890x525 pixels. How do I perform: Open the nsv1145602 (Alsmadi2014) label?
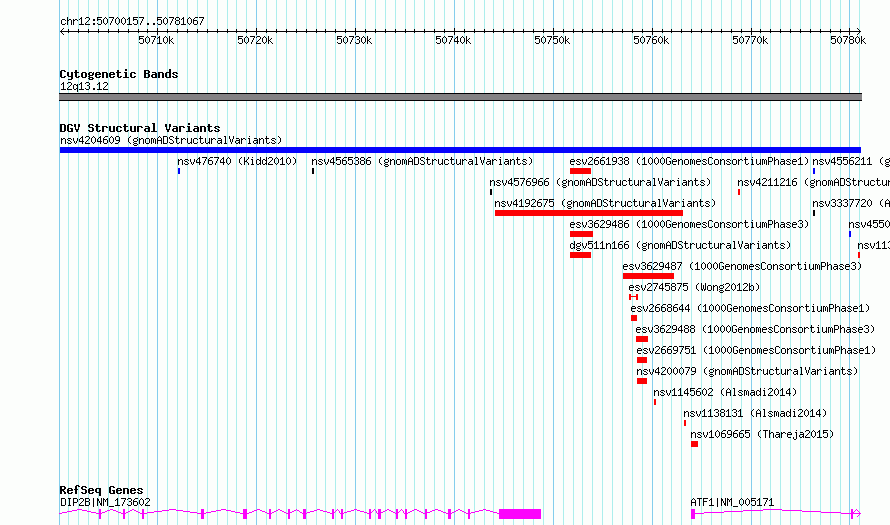(x=725, y=392)
